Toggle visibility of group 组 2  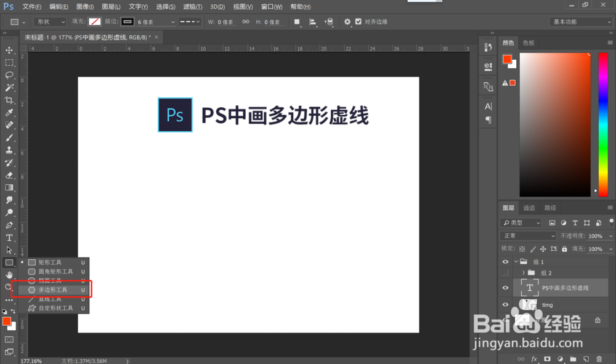(x=505, y=273)
